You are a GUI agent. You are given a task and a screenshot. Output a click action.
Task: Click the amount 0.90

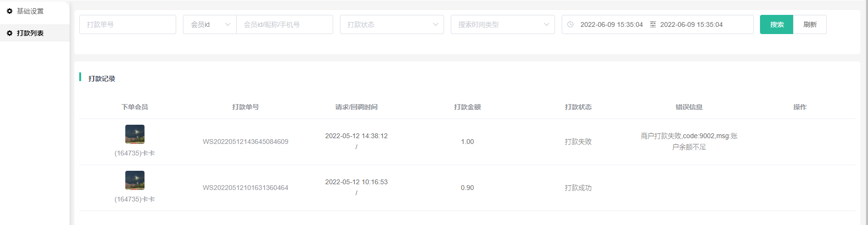pyautogui.click(x=467, y=188)
